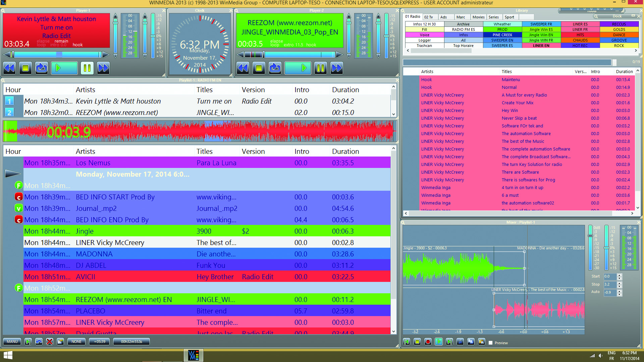
Task: Click Player-2 pause button
Action: 320,68
